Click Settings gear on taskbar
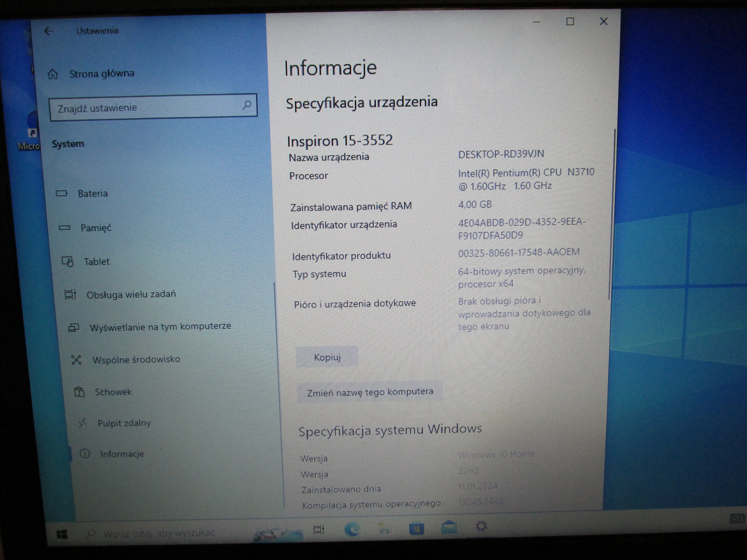Screen dimensions: 747x560 tap(481, 526)
